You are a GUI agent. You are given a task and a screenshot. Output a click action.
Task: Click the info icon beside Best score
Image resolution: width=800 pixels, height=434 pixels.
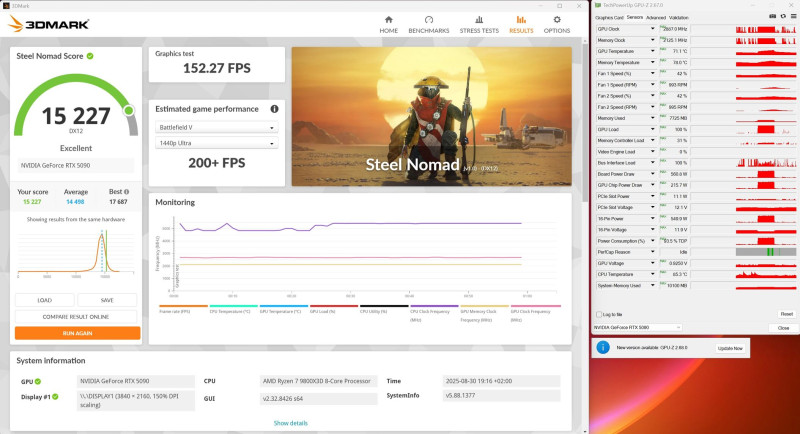[127, 192]
